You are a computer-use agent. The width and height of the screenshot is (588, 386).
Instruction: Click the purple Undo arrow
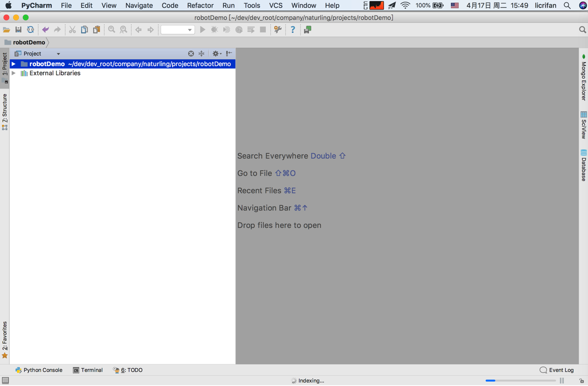pos(45,30)
